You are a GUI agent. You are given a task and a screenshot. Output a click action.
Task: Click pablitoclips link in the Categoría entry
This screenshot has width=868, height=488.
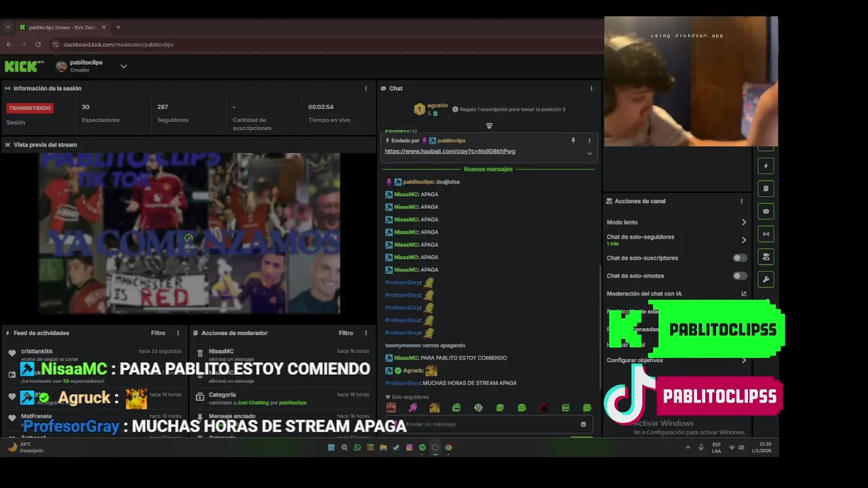tap(292, 403)
